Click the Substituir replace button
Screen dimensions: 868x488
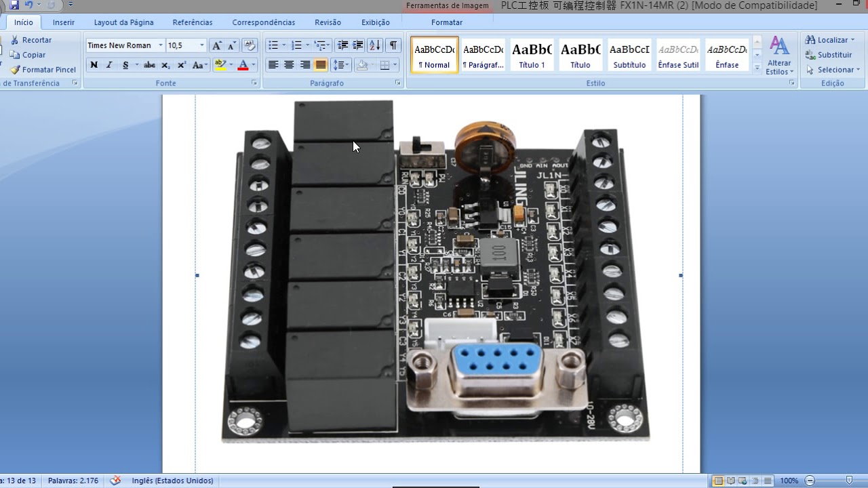pos(829,55)
